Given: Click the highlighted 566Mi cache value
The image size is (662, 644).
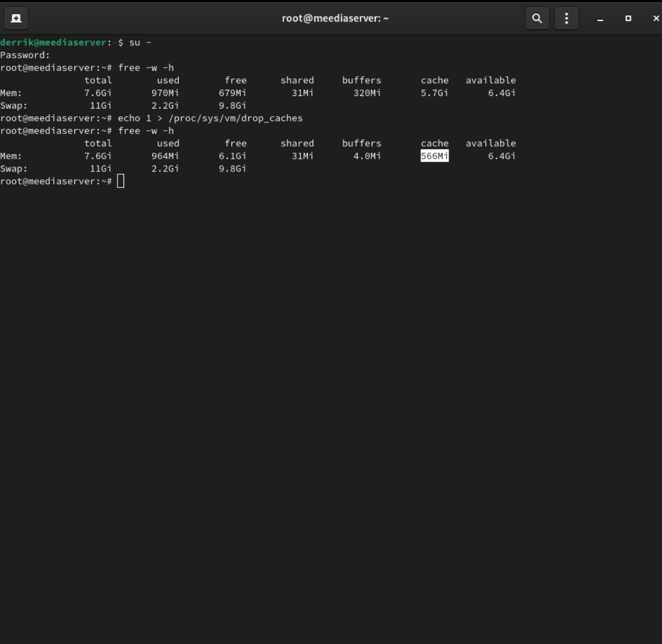Looking at the screenshot, I should (x=435, y=156).
